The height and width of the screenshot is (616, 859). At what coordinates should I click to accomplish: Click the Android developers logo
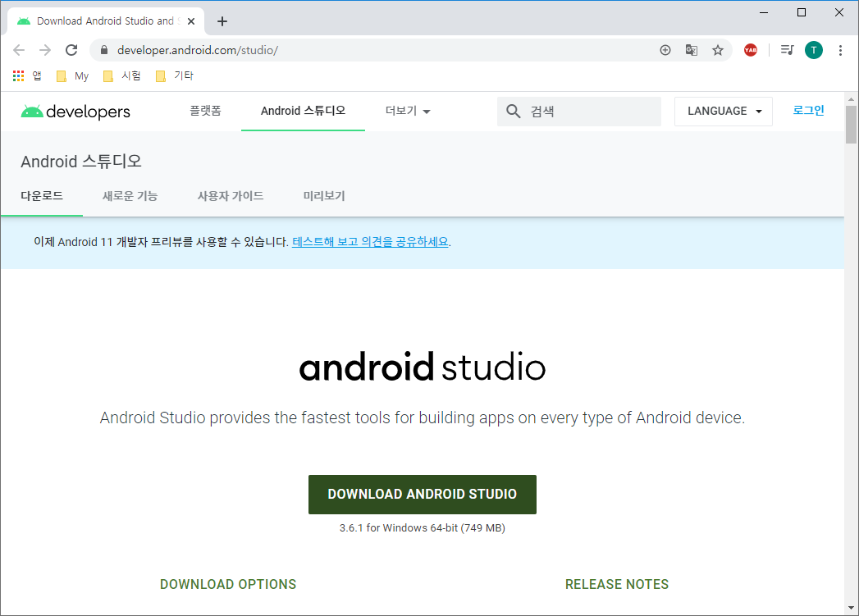click(x=75, y=112)
